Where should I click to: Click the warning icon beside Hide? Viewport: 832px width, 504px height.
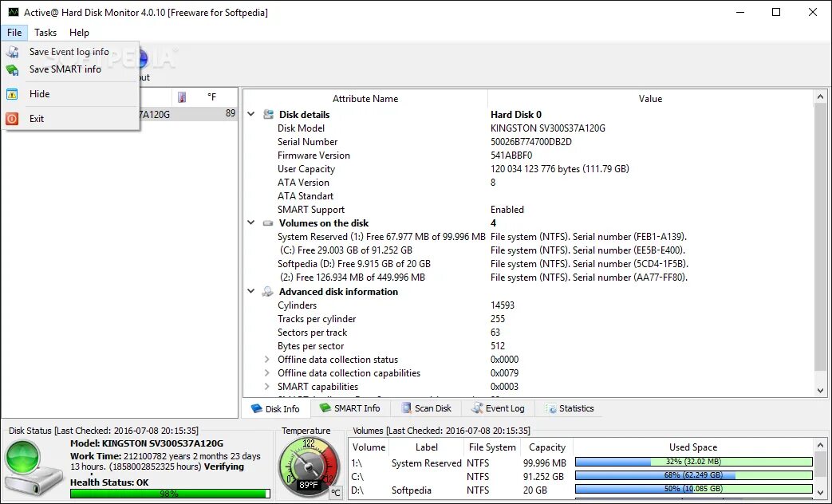[x=12, y=94]
